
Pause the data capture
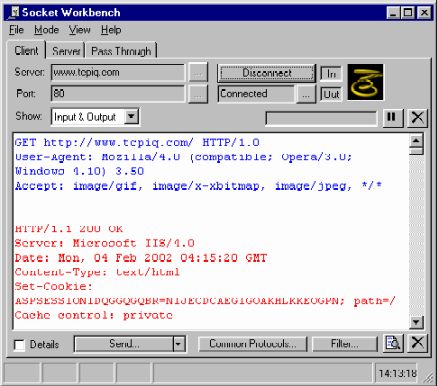click(392, 118)
